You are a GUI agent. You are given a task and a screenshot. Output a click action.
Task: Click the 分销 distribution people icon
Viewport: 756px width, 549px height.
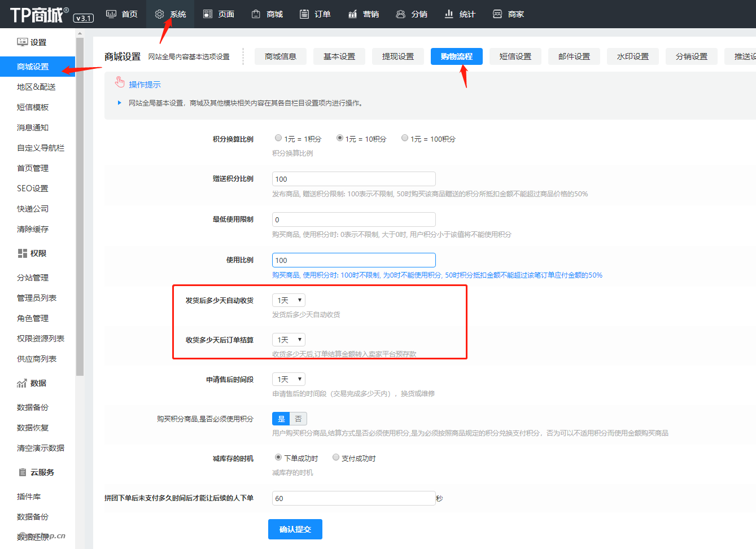(x=401, y=14)
